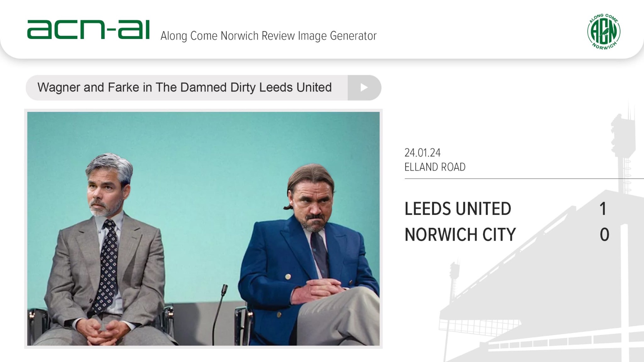Select the man in the blue blazer

(309, 257)
